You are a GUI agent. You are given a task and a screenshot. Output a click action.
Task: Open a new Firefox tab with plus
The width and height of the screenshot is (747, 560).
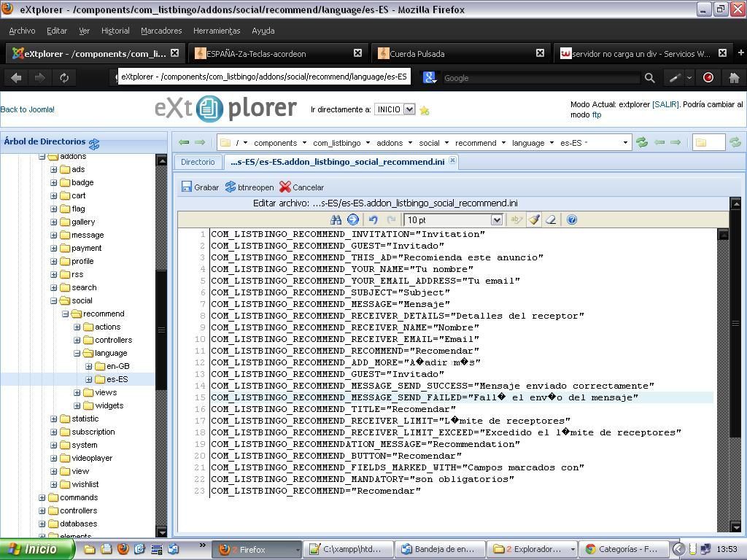741,52
